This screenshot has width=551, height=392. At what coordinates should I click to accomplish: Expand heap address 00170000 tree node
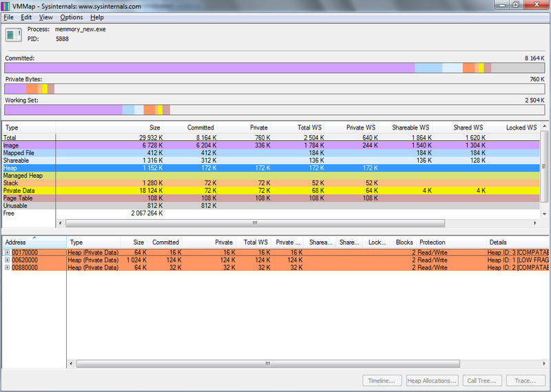7,252
